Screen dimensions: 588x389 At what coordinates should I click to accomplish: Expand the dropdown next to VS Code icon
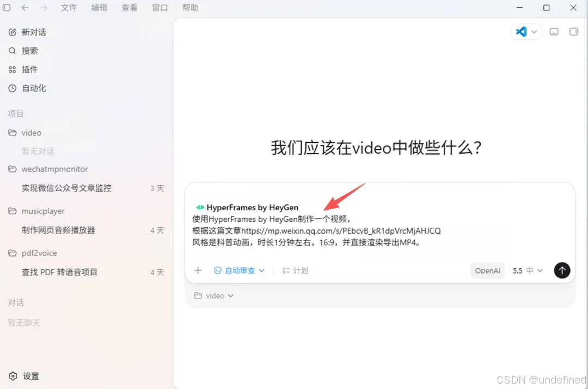pos(535,32)
